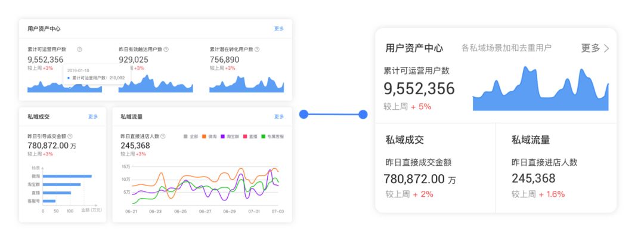
Task: Click help icon beside 昨日直接进店人数
Action: coord(163,137)
